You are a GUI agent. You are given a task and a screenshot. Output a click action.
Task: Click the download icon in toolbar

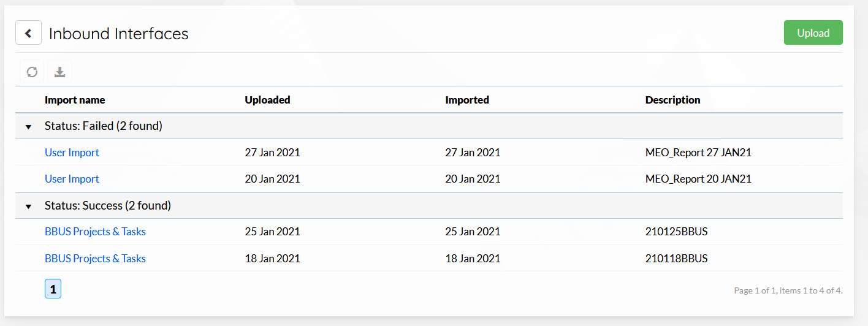[x=59, y=72]
